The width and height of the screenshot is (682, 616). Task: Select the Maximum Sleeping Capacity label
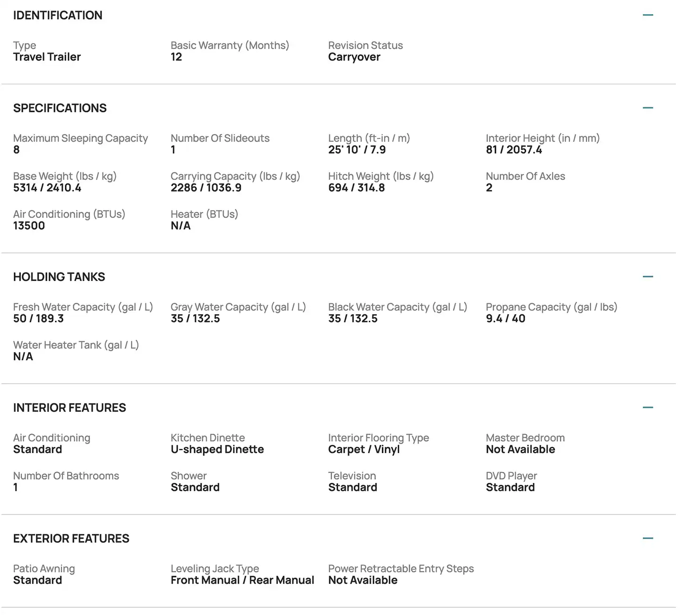coord(81,138)
